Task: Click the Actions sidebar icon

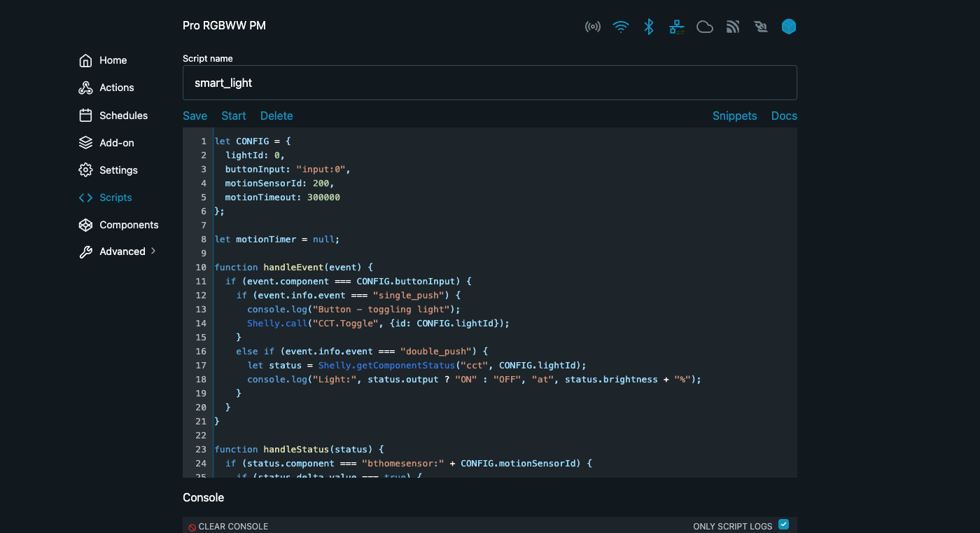Action: click(85, 88)
